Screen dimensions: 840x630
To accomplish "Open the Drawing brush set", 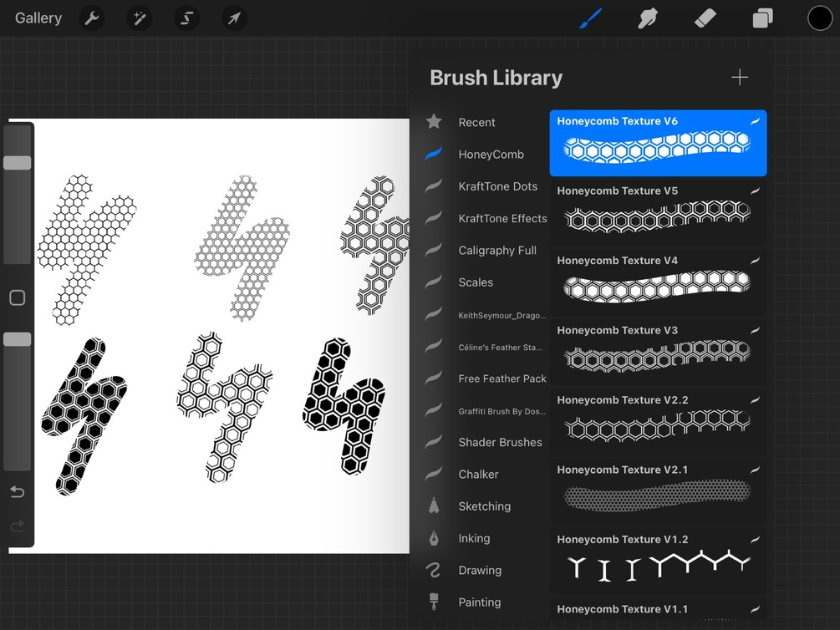I will point(480,571).
